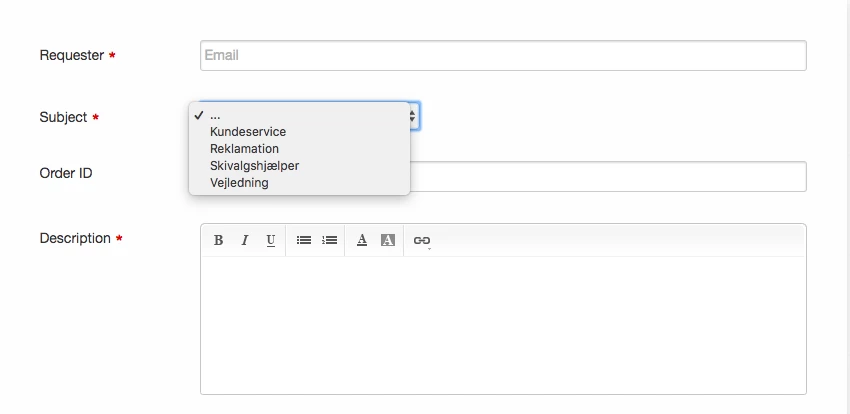Click inside the Description text area

pyautogui.click(x=503, y=325)
